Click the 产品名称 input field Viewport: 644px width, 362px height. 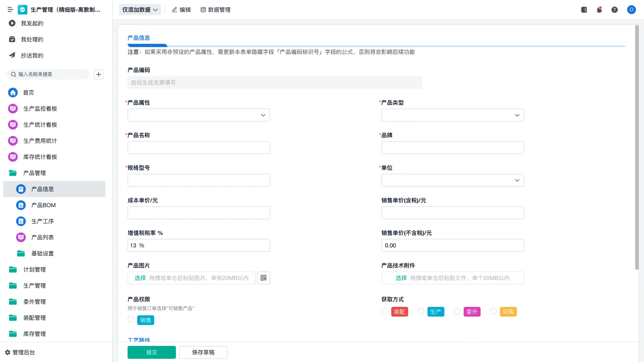pos(198,147)
